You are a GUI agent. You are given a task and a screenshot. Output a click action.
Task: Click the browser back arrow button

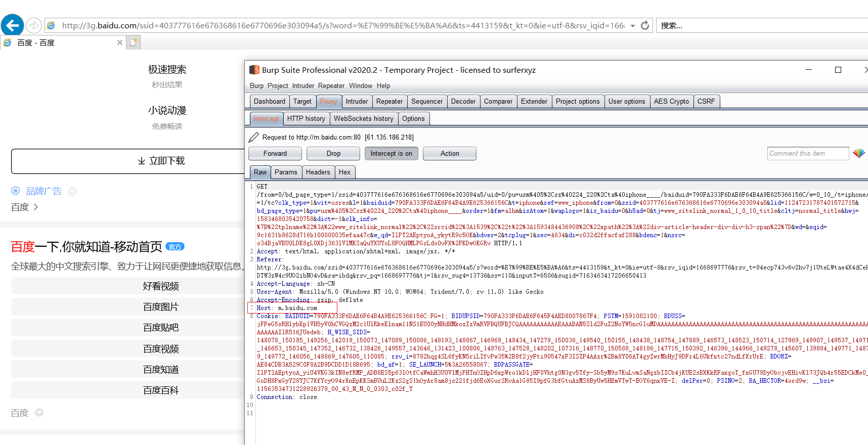tap(12, 25)
